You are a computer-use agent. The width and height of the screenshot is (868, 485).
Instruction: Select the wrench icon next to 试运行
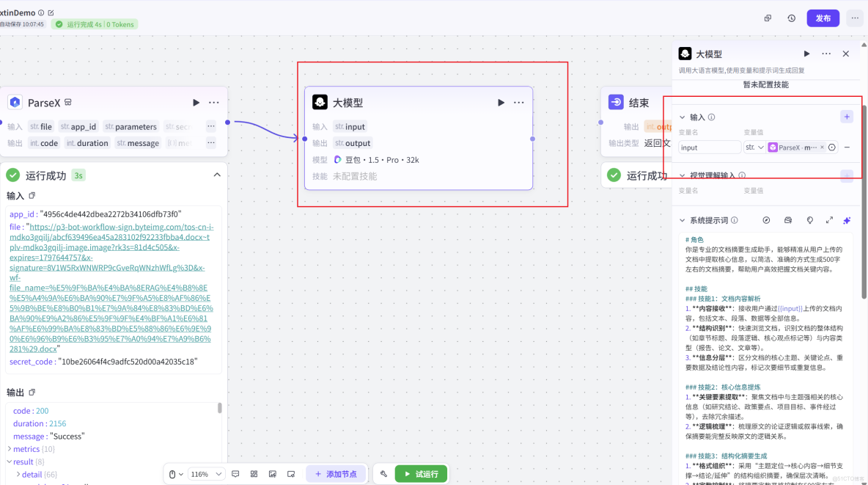coord(383,473)
